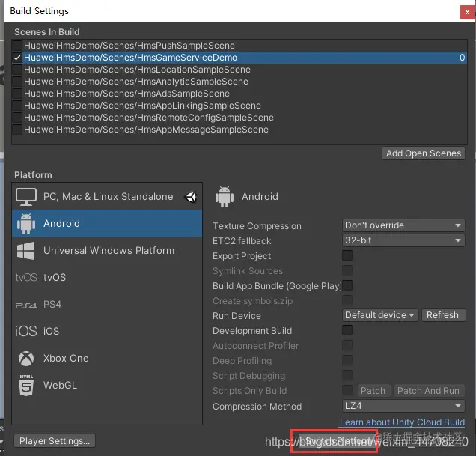Click the large Android icon in settings header
The image size is (476, 456).
pyautogui.click(x=225, y=197)
